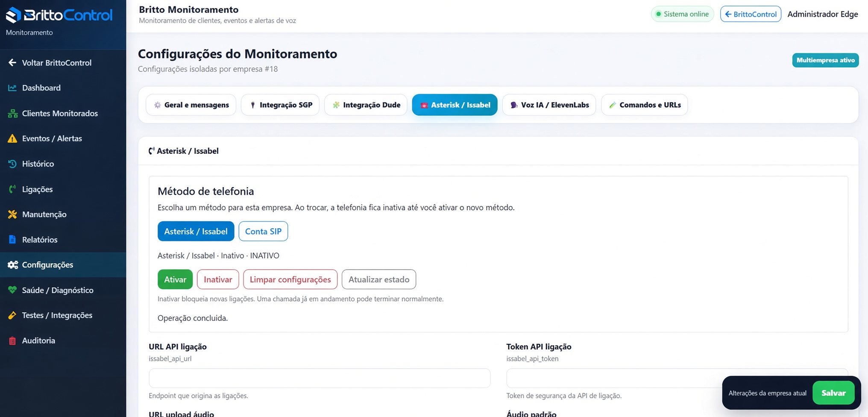The height and width of the screenshot is (417, 868).
Task: Click the Auditoria red clipboard icon
Action: point(12,341)
